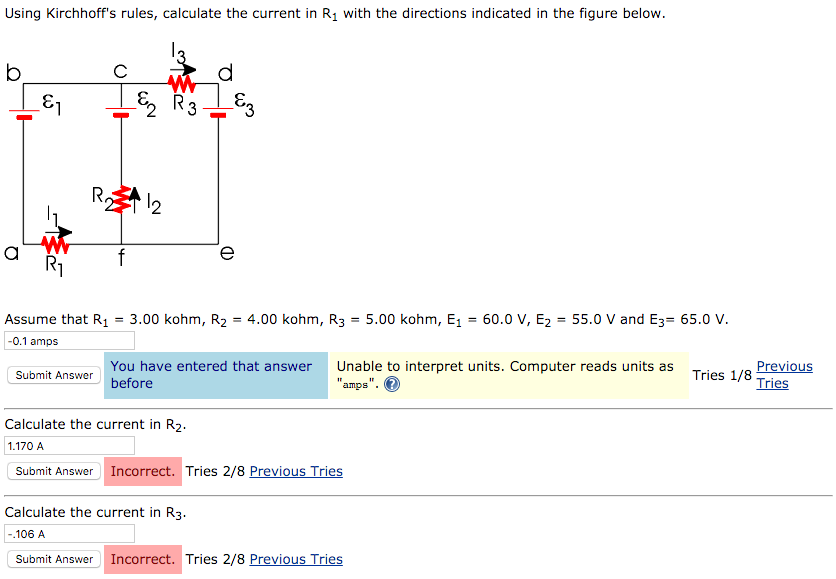Open Previous Tries for the R3 answer

pyautogui.click(x=296, y=558)
